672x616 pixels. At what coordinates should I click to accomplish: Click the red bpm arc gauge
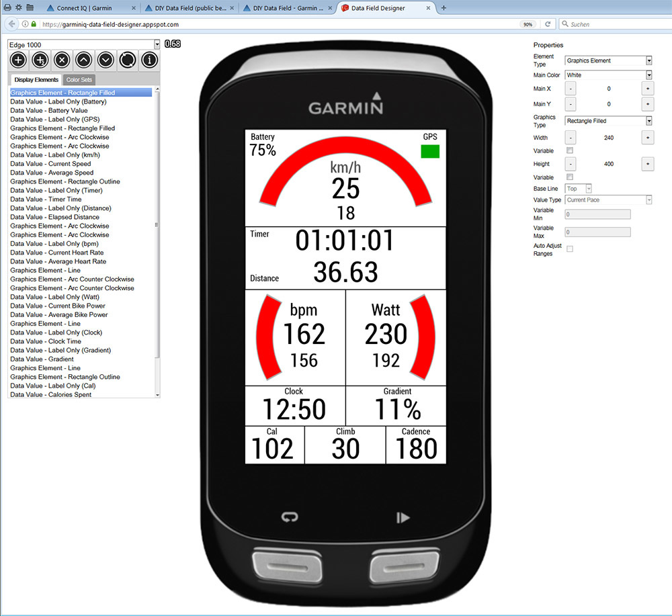coord(265,337)
